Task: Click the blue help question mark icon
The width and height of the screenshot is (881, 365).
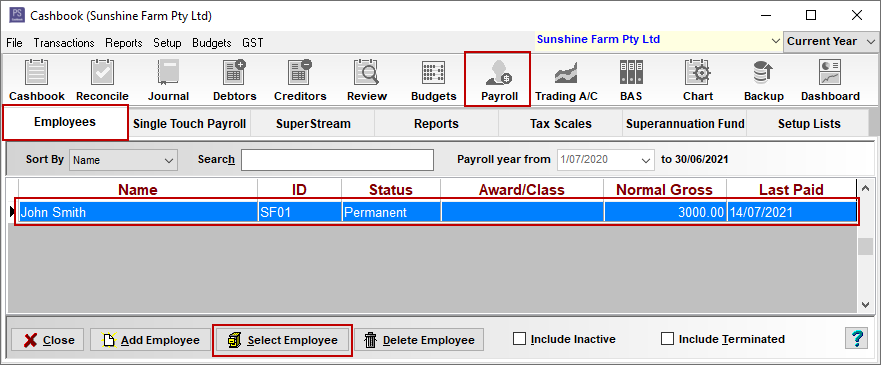Action: pyautogui.click(x=857, y=339)
